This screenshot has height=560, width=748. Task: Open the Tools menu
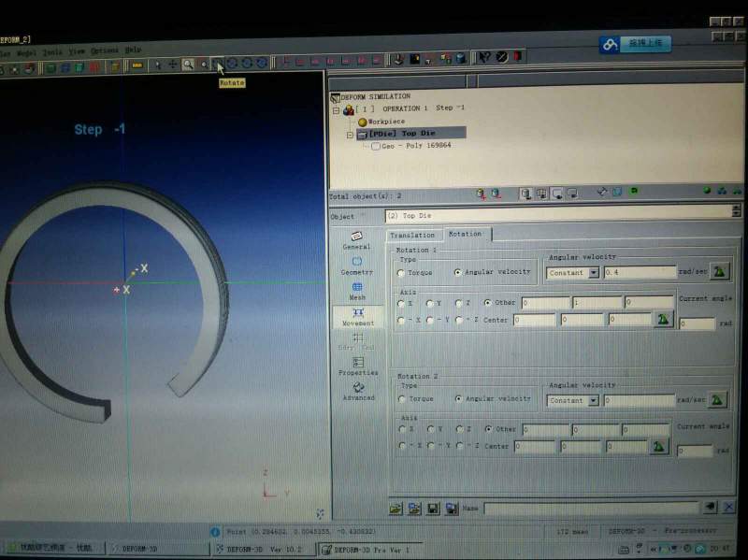pos(52,52)
